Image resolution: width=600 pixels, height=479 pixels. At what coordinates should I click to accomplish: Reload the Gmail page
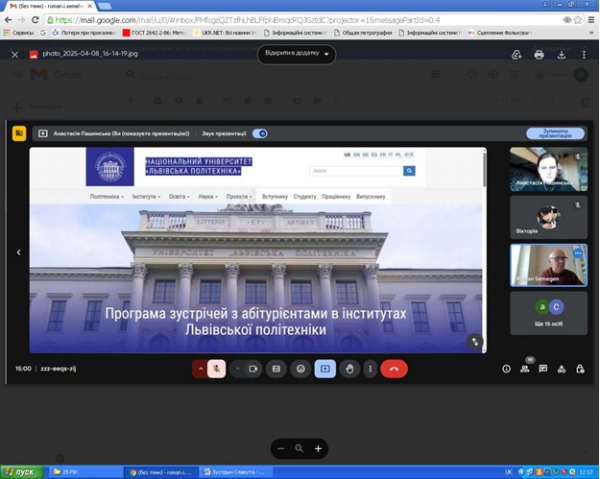click(35, 20)
